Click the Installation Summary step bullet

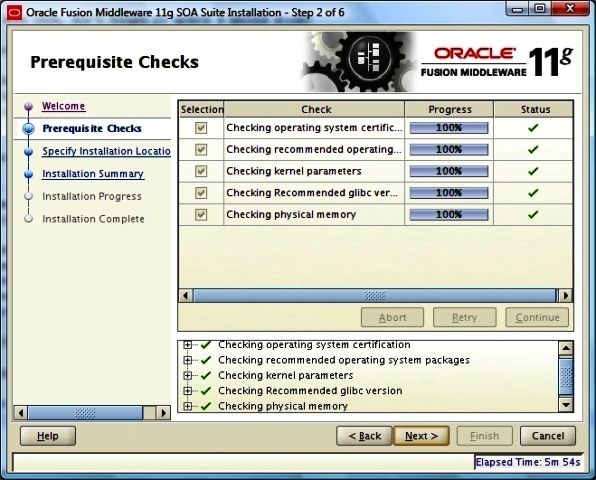point(29,174)
